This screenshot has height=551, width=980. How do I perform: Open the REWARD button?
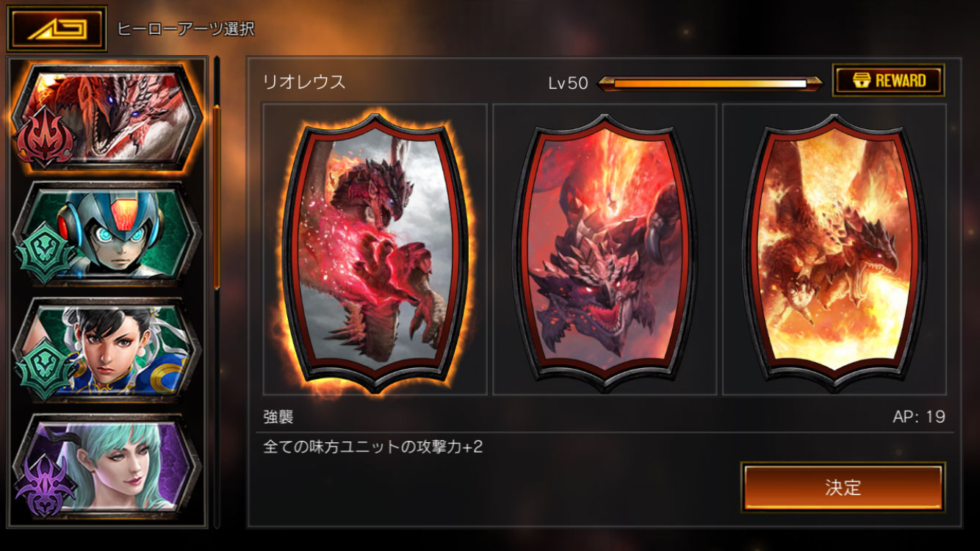tap(888, 80)
